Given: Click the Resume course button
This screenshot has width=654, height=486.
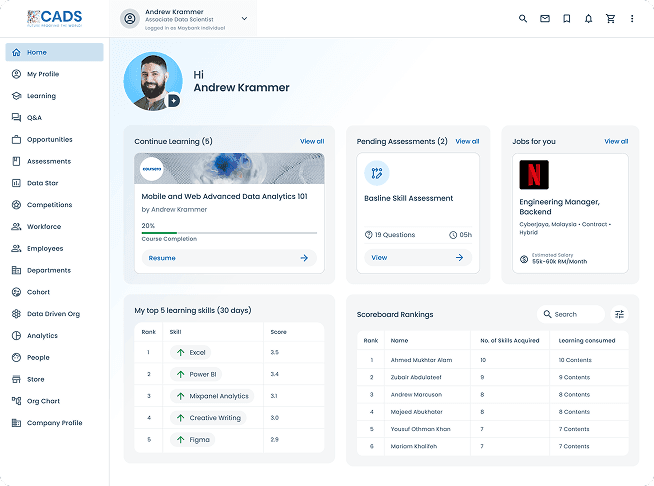Looking at the screenshot, I should (x=162, y=258).
